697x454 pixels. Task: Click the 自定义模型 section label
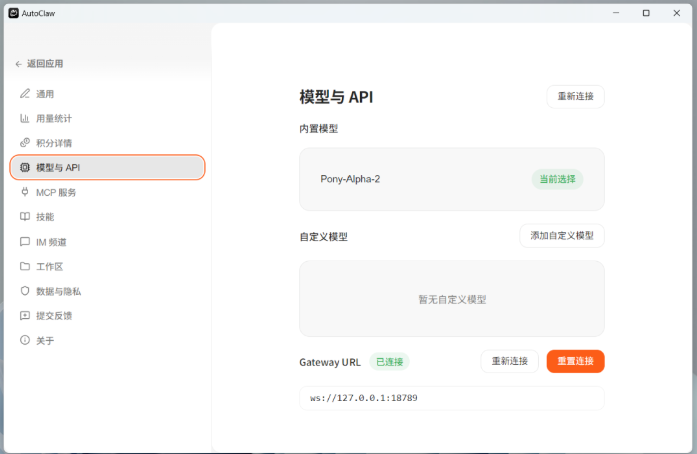pos(324,237)
